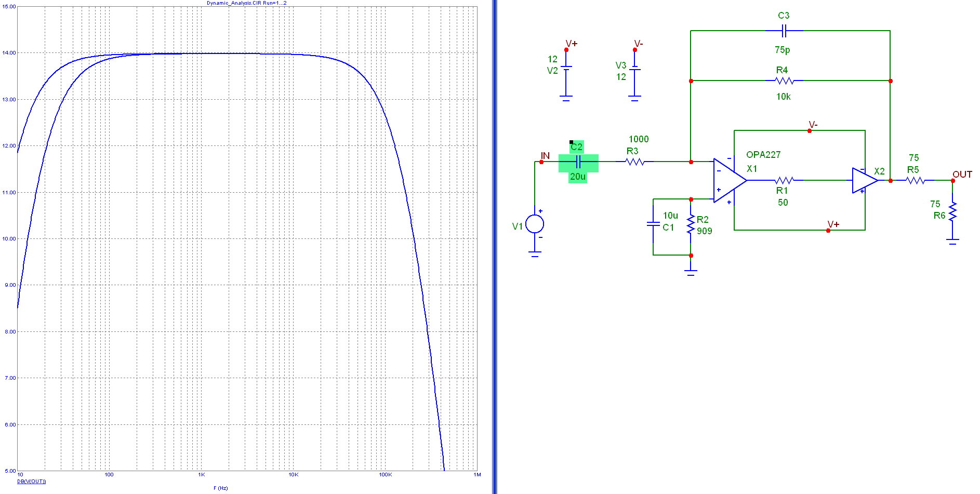Click the plot title 'Dynamic_Analysis.CIR Run=1...2'

[x=246, y=3]
